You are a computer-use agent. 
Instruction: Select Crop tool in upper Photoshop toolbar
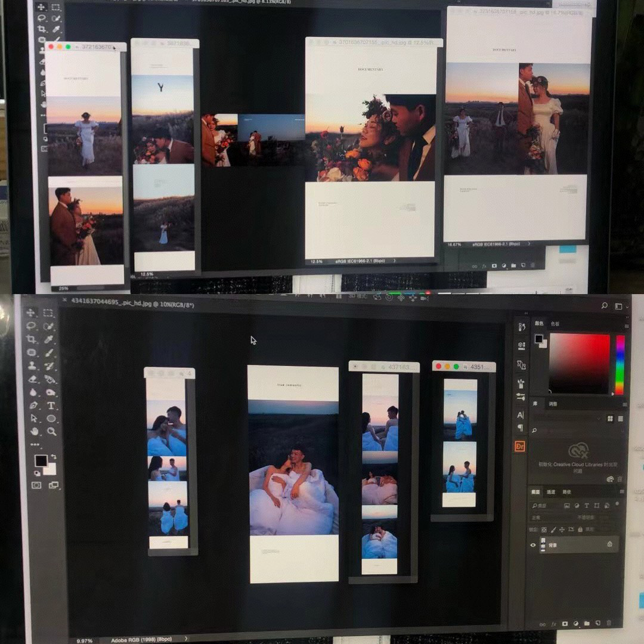[42, 29]
